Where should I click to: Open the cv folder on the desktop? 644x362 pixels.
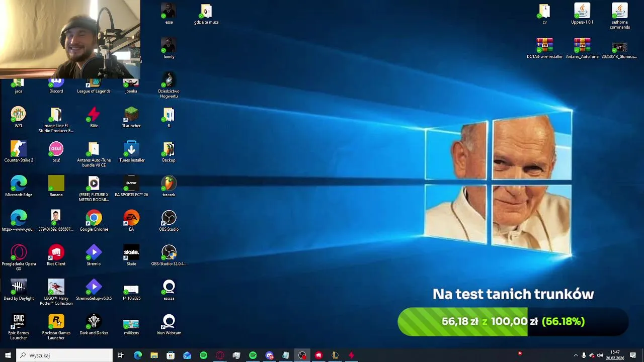pyautogui.click(x=544, y=14)
